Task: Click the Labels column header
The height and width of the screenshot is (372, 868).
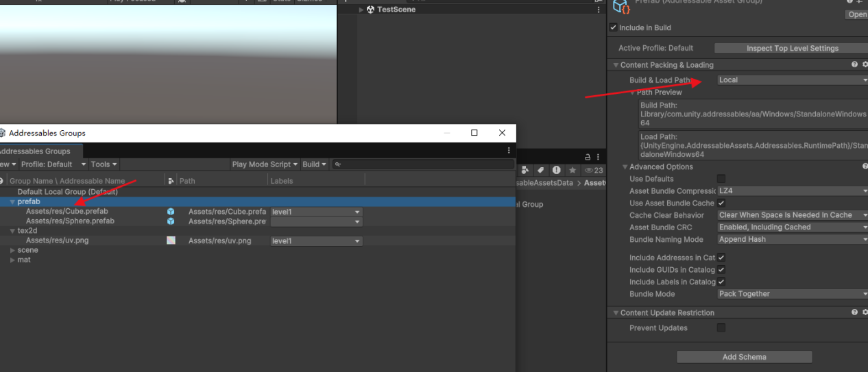Action: tap(282, 181)
